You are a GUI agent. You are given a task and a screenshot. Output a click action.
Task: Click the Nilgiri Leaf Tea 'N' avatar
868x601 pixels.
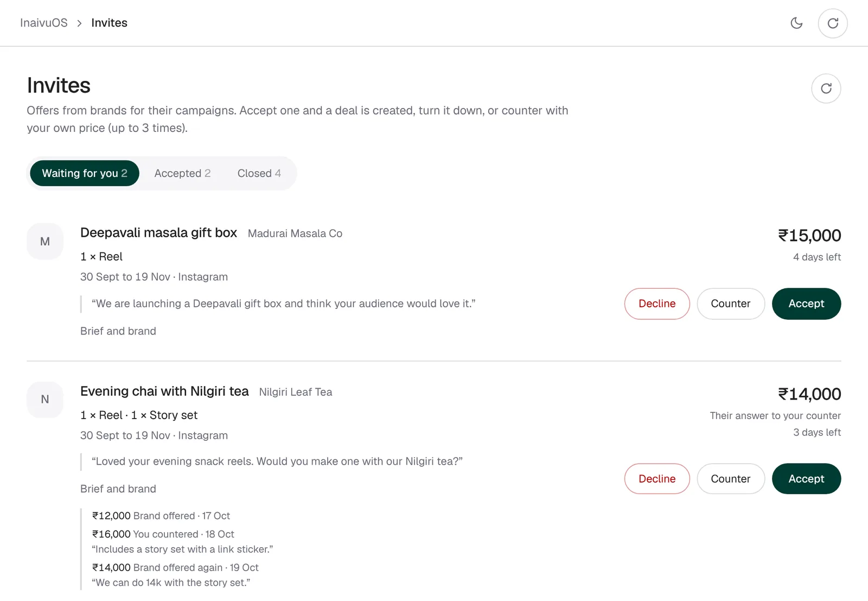click(x=45, y=400)
